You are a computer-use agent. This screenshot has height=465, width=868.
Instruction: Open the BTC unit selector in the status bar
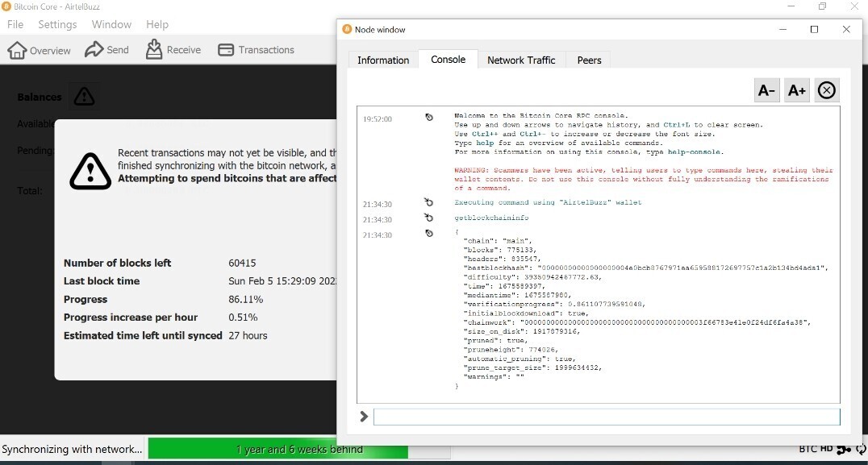click(x=807, y=449)
